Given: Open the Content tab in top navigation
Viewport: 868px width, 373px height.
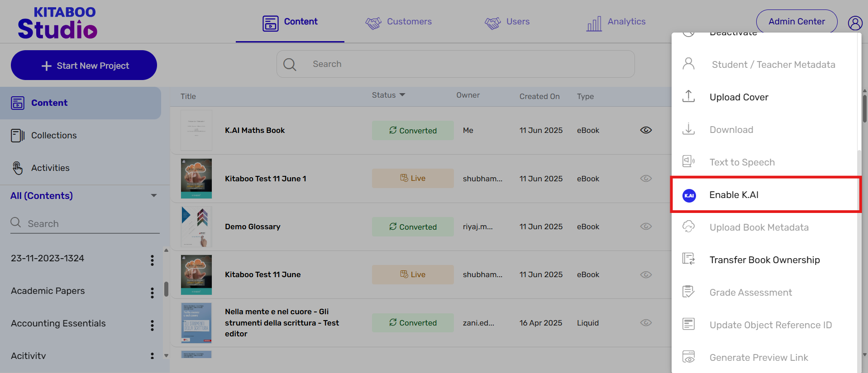Looking at the screenshot, I should pos(290,22).
